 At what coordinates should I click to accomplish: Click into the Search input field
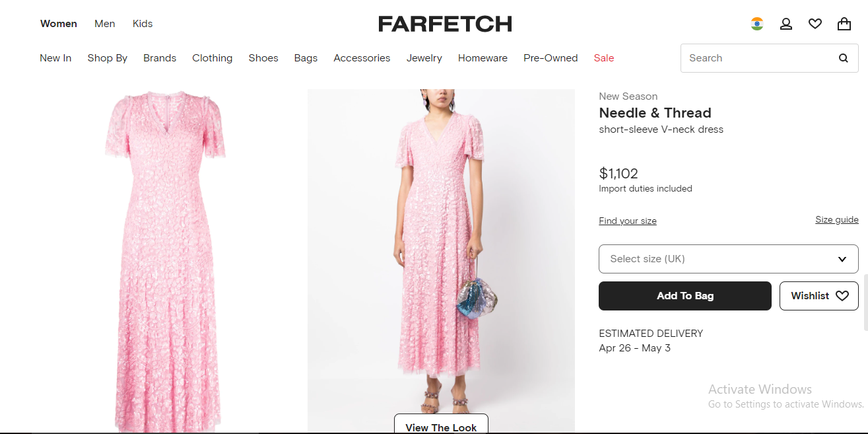point(756,58)
